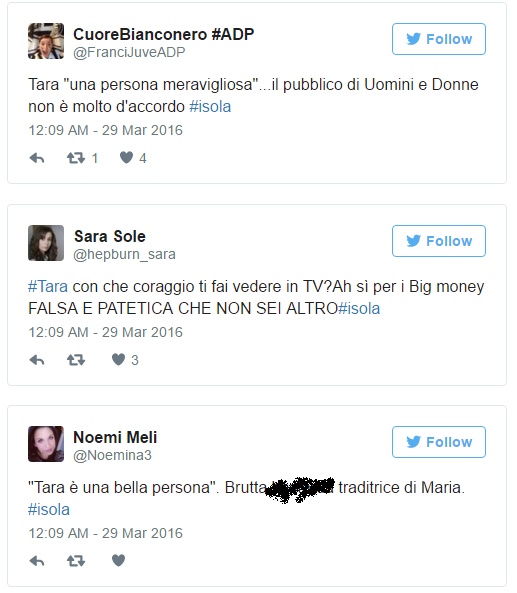
Task: Reply to CuoreBianconero's tweet
Action: coord(37,158)
